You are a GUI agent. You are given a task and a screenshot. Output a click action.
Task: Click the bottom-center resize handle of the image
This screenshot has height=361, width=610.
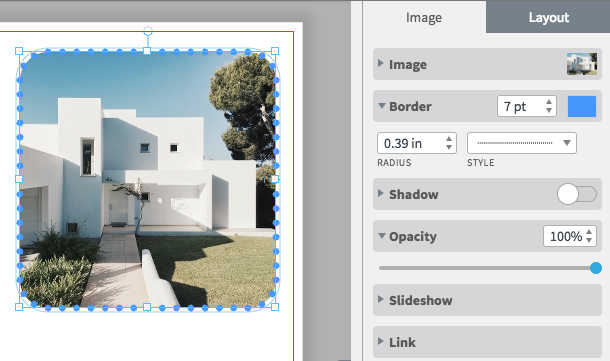(x=147, y=307)
